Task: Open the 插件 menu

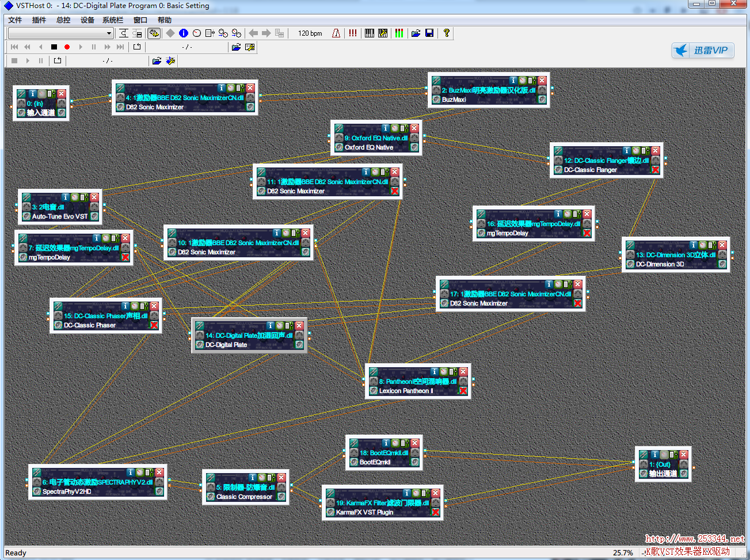Action: point(39,20)
